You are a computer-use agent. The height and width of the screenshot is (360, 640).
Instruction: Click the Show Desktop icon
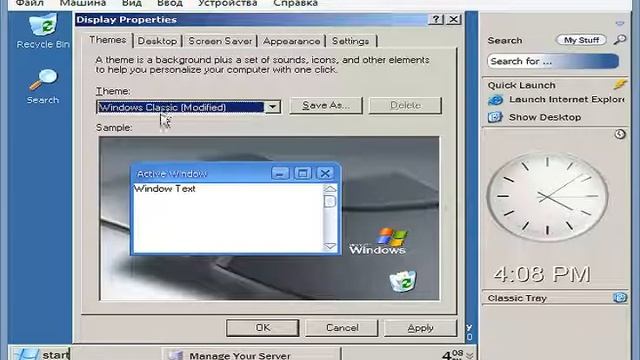click(495, 117)
